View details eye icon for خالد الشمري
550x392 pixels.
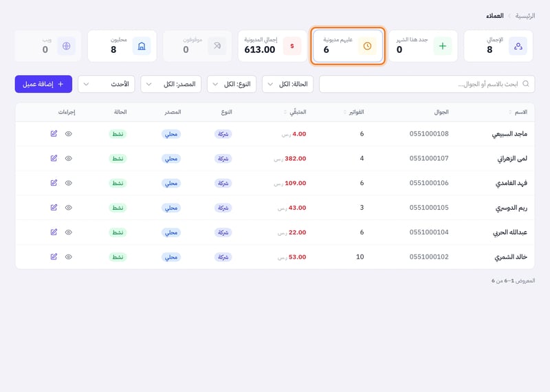click(68, 257)
